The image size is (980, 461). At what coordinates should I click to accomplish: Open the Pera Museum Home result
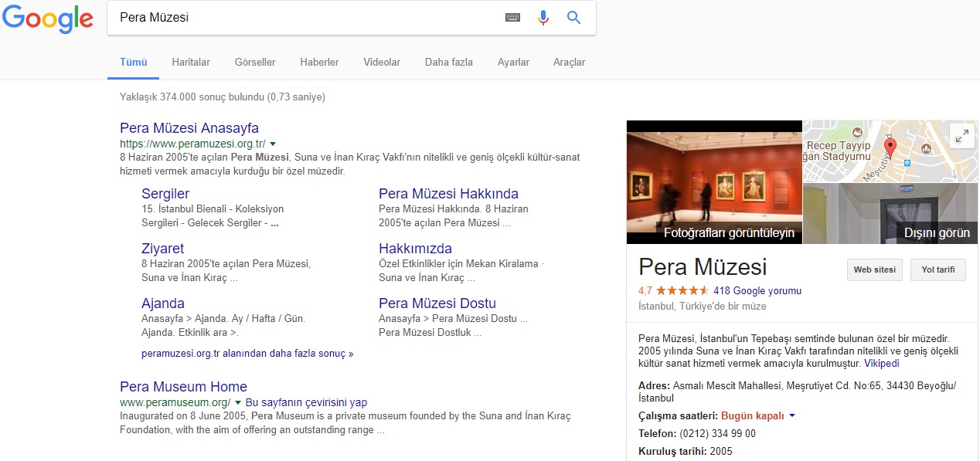(x=183, y=387)
